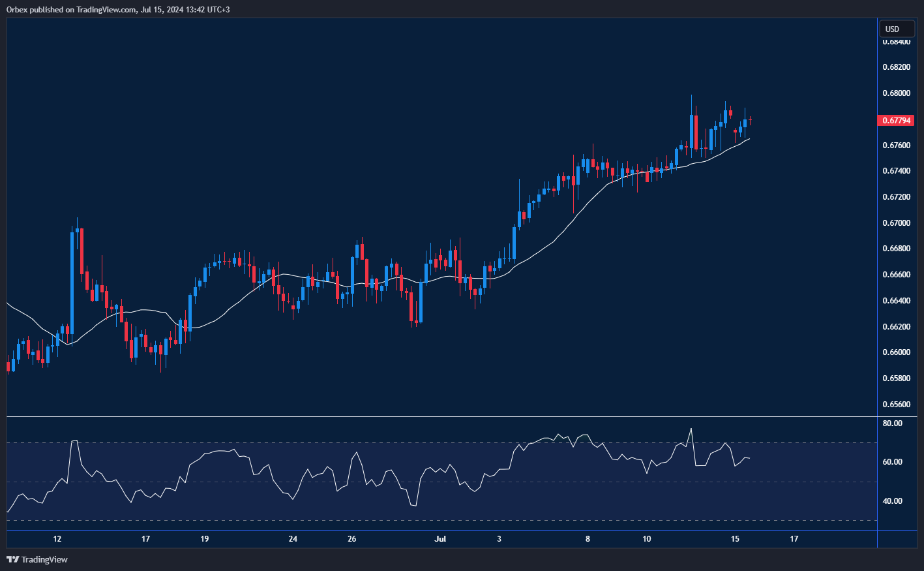This screenshot has width=924, height=571.
Task: Select the 0.65600 price scale label
Action: pyautogui.click(x=896, y=405)
